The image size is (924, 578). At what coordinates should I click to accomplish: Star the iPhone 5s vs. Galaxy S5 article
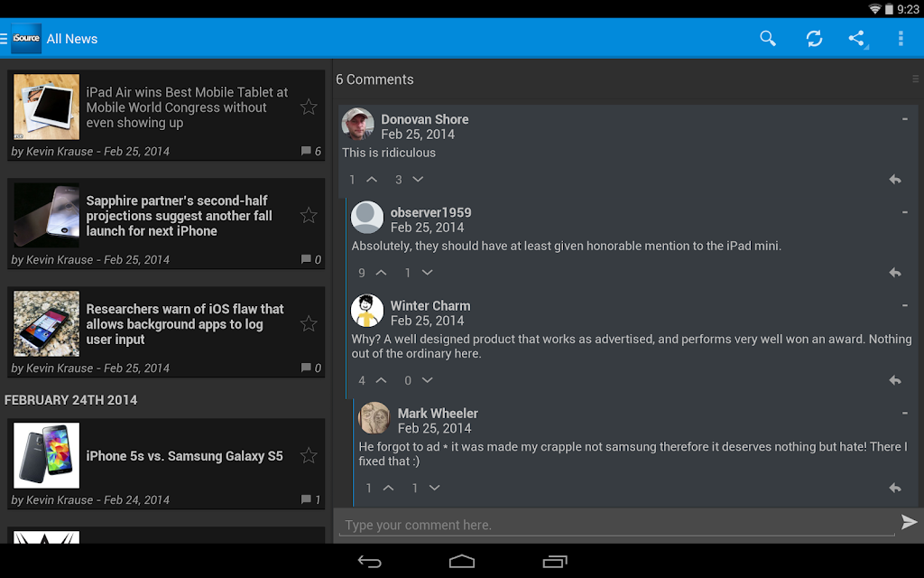click(x=309, y=455)
